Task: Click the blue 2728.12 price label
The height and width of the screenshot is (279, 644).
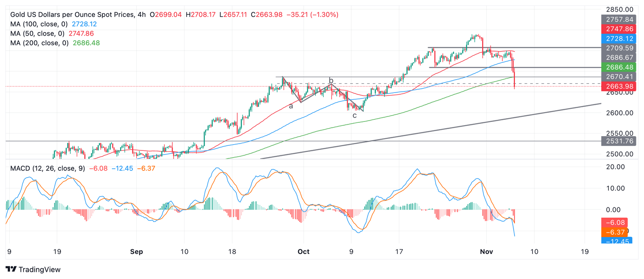Action: pyautogui.click(x=618, y=38)
